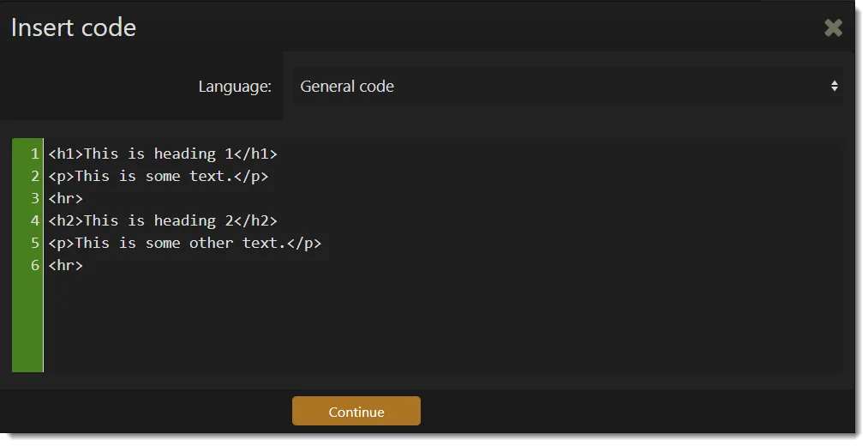
Task: Select line number 5 in the gutter
Action: (x=35, y=243)
